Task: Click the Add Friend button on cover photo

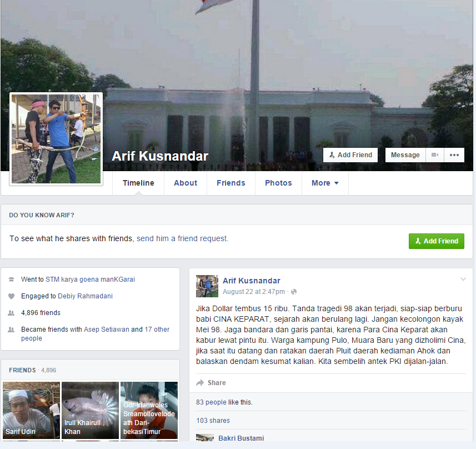Action: coord(350,155)
